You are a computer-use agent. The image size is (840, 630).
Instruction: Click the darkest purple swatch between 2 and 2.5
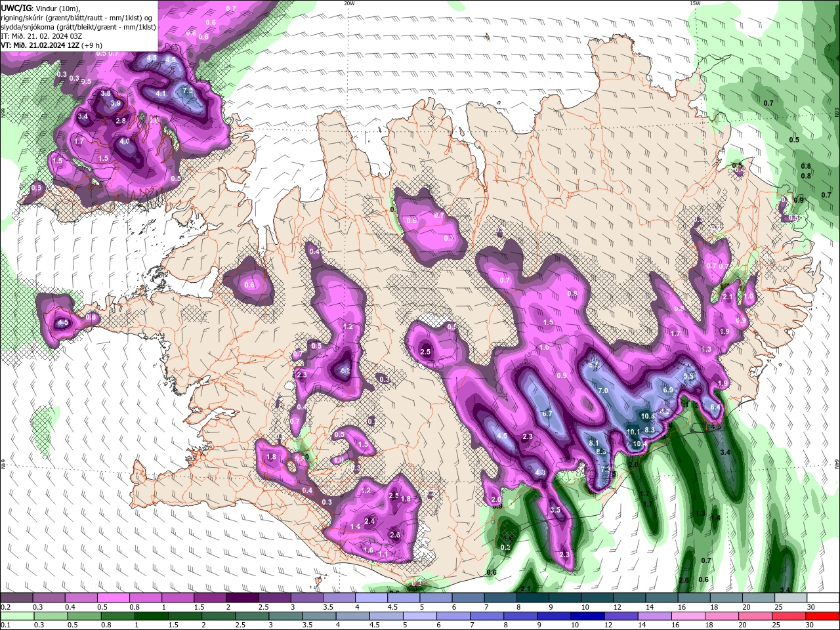pos(242,598)
